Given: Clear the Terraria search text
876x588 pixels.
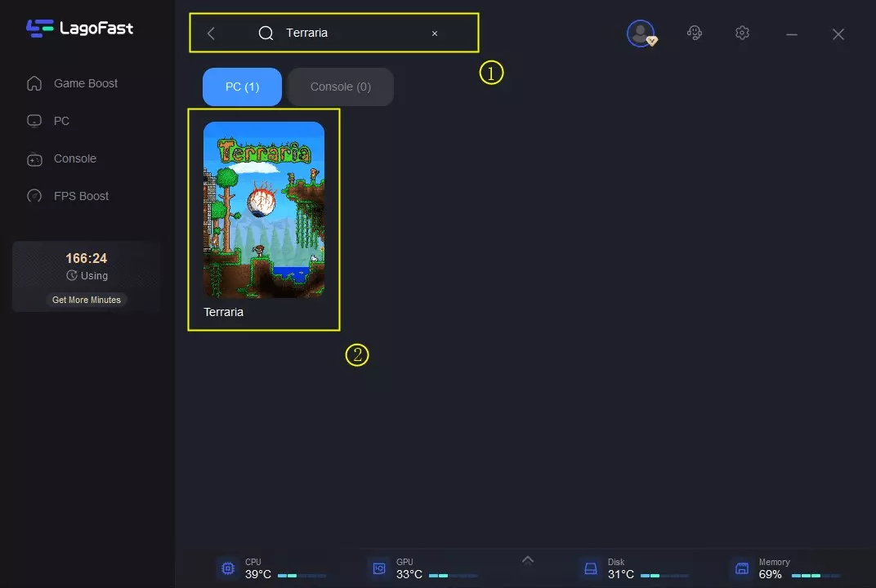Looking at the screenshot, I should pos(435,33).
